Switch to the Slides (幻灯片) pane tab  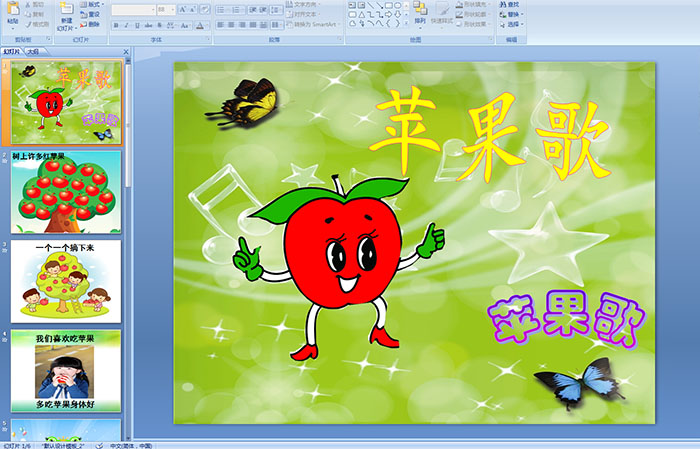(12, 51)
